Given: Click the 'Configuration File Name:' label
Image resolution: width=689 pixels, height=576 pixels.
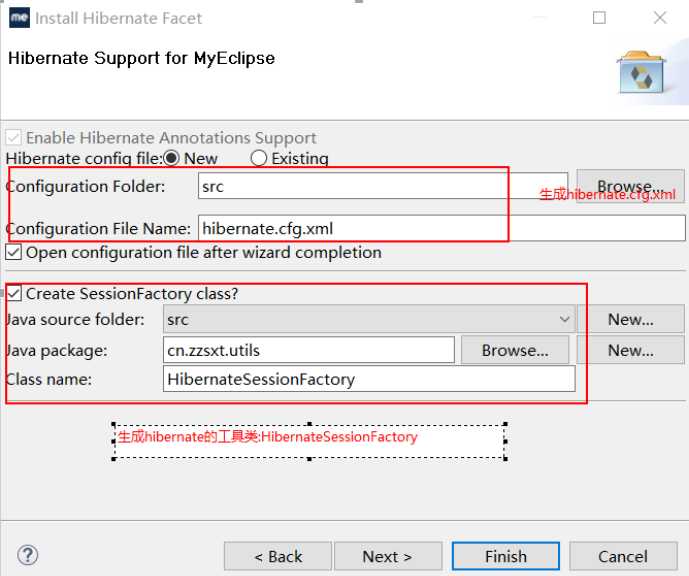Looking at the screenshot, I should coord(98,228).
